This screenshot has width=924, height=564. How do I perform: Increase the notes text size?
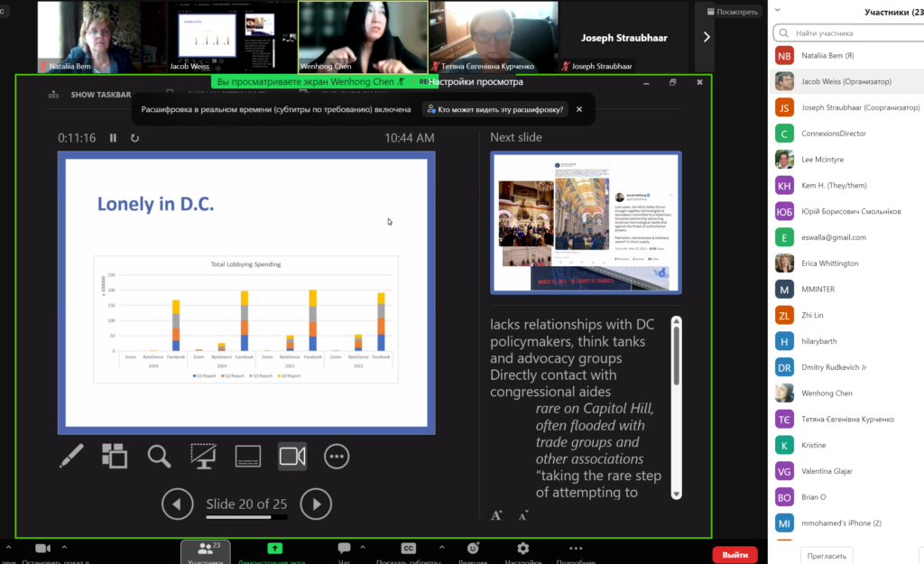point(496,516)
